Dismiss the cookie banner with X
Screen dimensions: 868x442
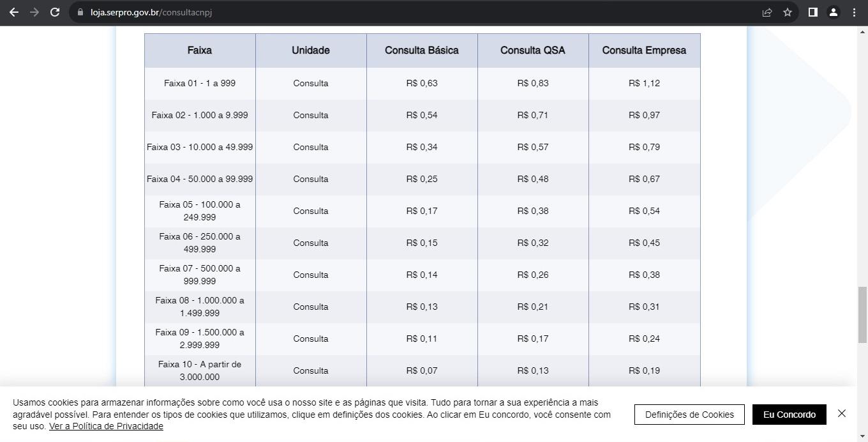click(842, 413)
